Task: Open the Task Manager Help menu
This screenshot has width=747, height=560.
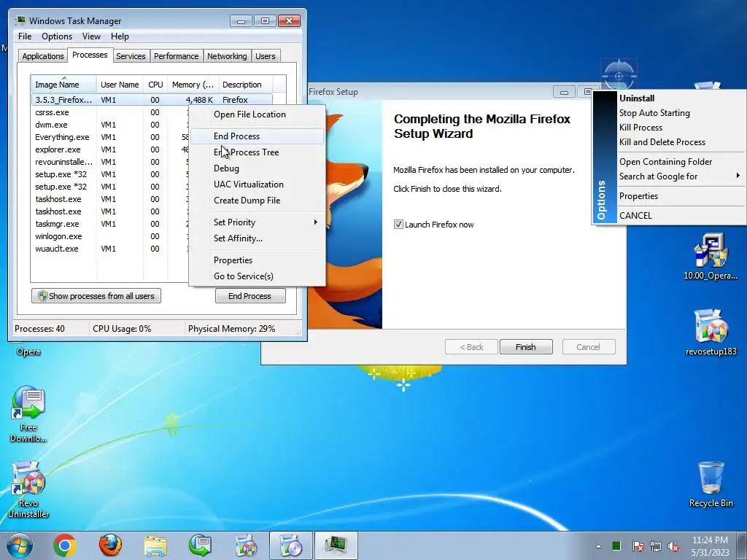Action: coord(120,36)
